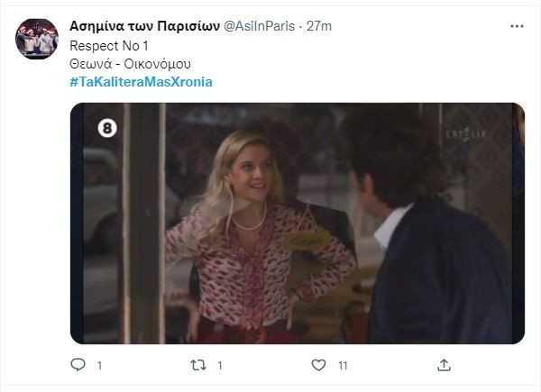Visit the Ασημίνα των Παρισίων display name
The width and height of the screenshot is (541, 392).
(144, 26)
